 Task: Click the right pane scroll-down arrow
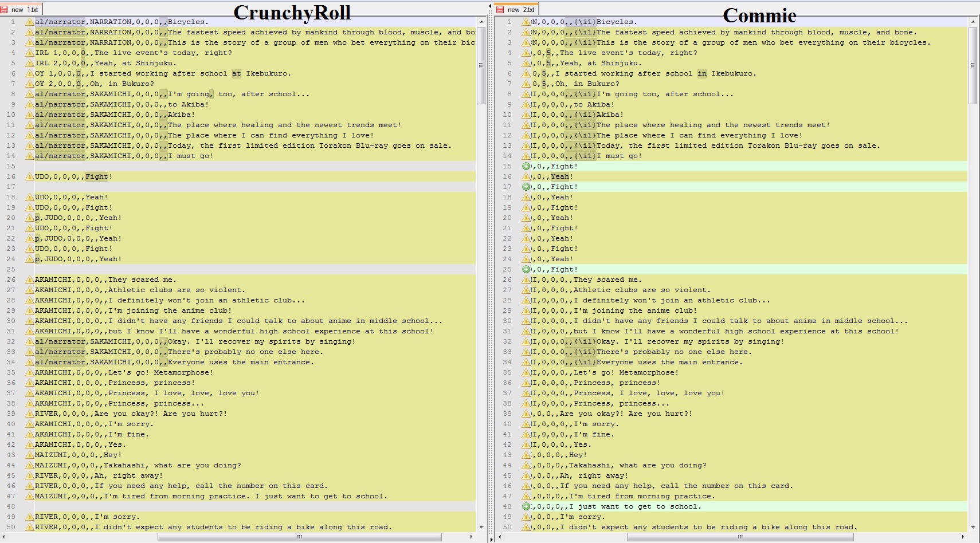pyautogui.click(x=973, y=527)
